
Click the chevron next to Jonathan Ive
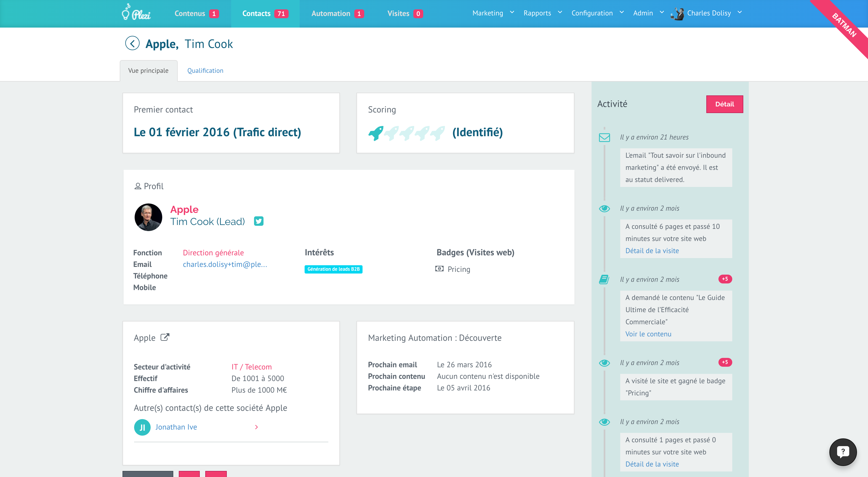[x=256, y=427]
